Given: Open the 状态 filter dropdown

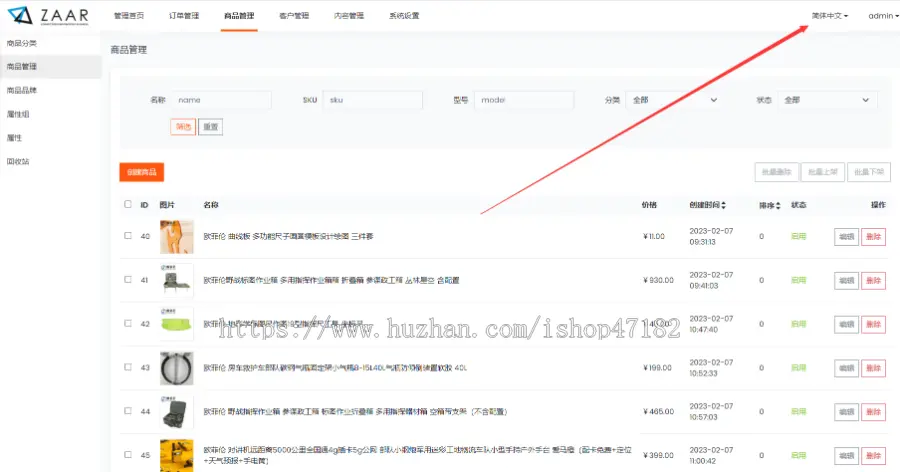Looking at the screenshot, I should click(x=828, y=100).
